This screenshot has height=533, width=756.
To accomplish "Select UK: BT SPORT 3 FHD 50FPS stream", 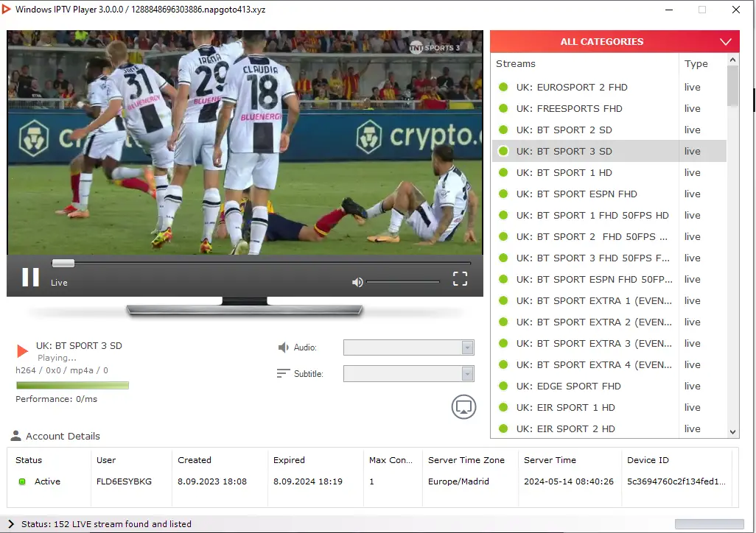I will pos(609,258).
